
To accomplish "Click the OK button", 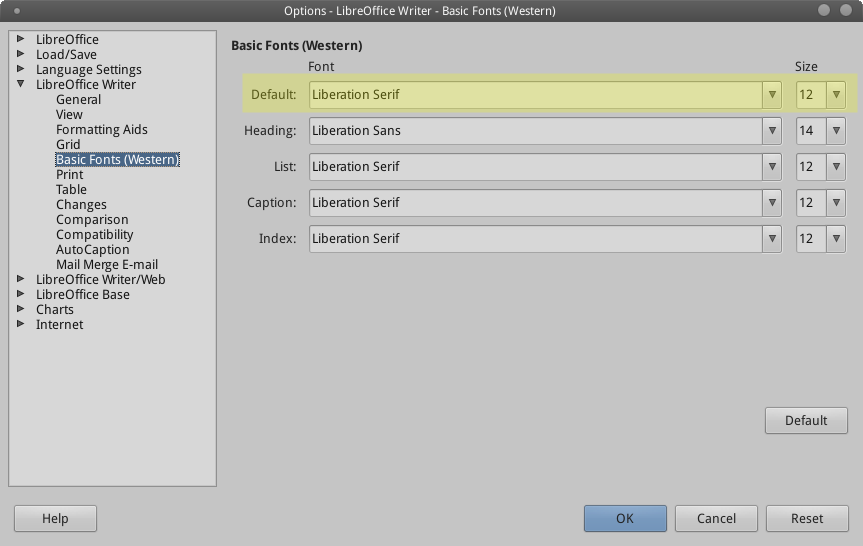I will 625,518.
